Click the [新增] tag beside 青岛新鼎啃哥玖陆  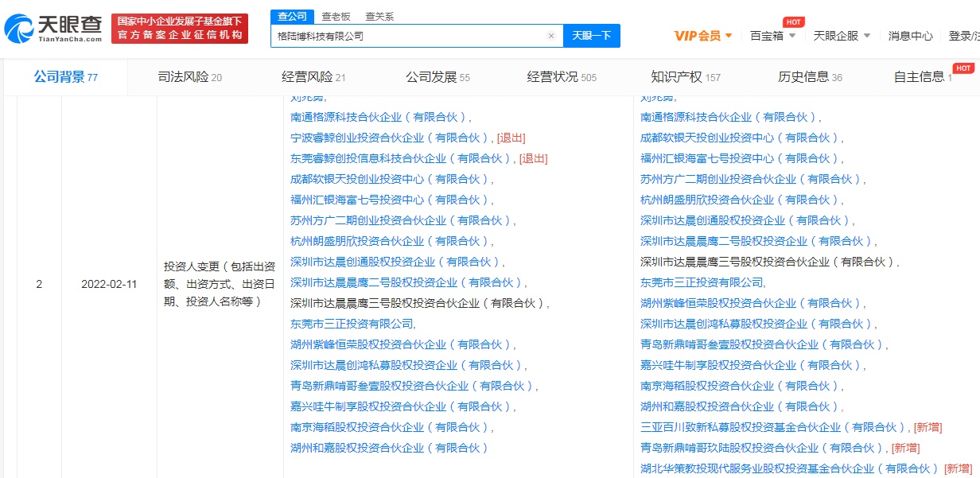(x=905, y=448)
